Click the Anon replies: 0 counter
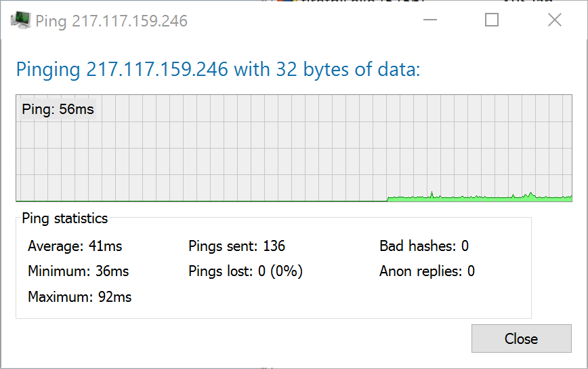This screenshot has width=588, height=369. (427, 271)
